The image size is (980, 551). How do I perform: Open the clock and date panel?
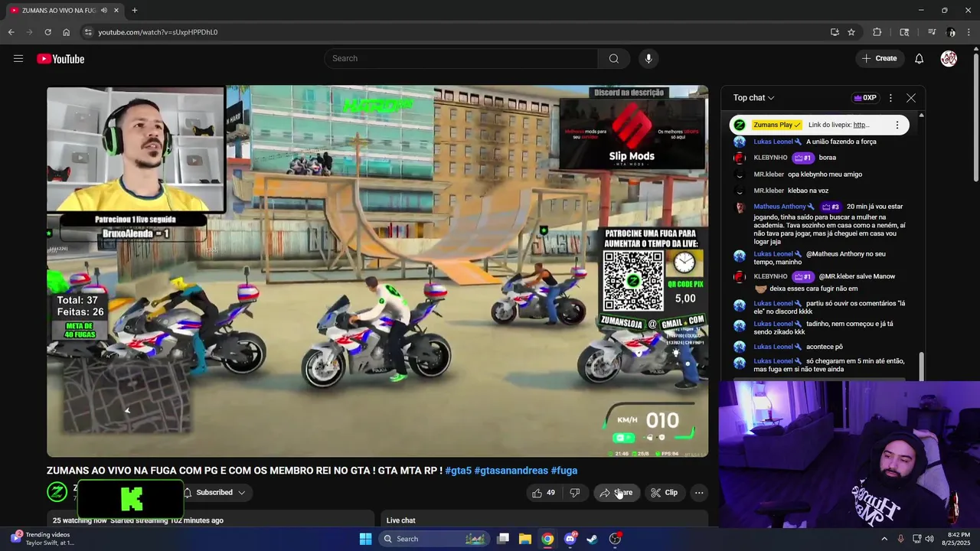click(x=959, y=539)
